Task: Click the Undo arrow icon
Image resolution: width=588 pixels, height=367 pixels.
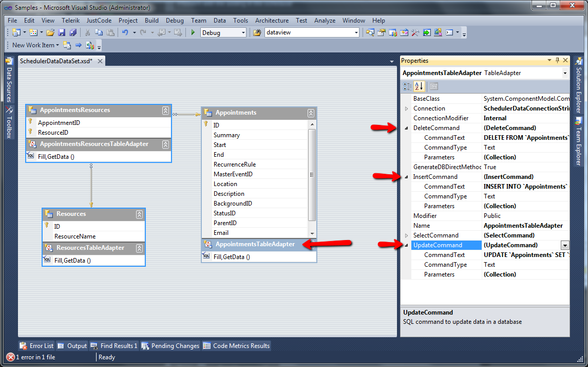Action: [125, 33]
